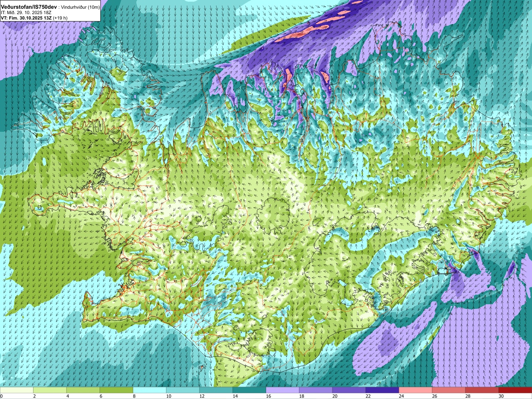The width and height of the screenshot is (532, 399).
Task: Click the olive green 6–8 legend swatch
Action: pos(116,390)
